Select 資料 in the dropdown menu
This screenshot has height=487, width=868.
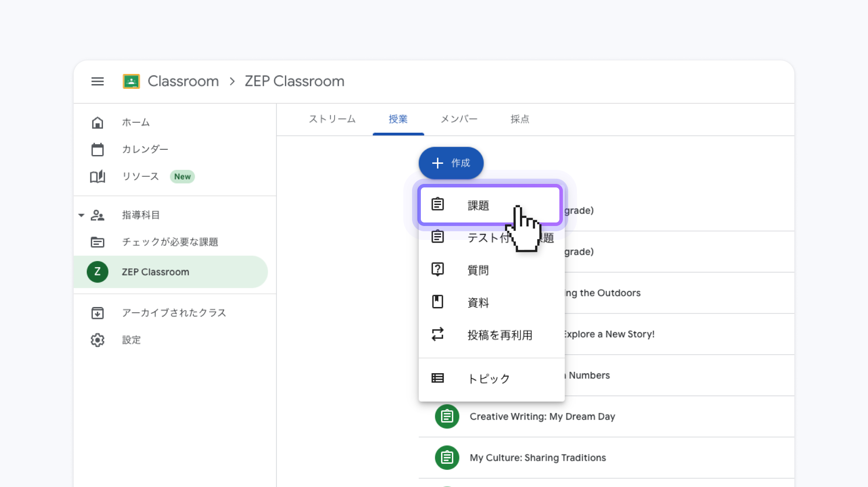(478, 303)
